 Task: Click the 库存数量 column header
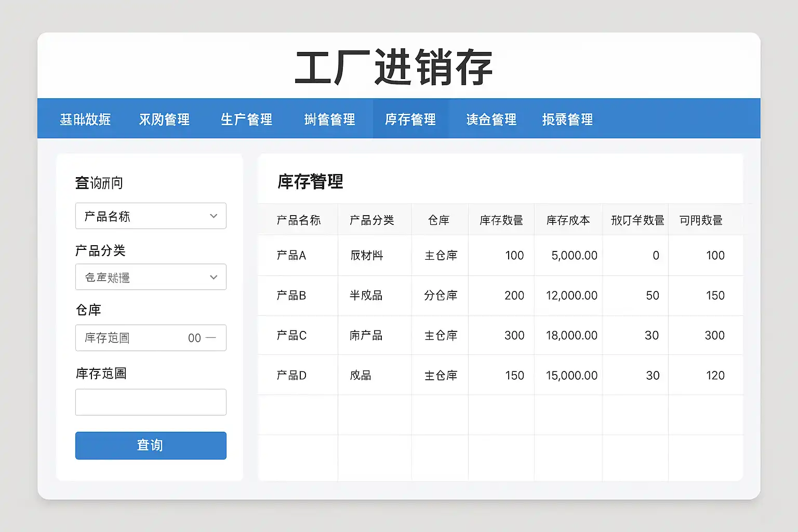(x=501, y=220)
